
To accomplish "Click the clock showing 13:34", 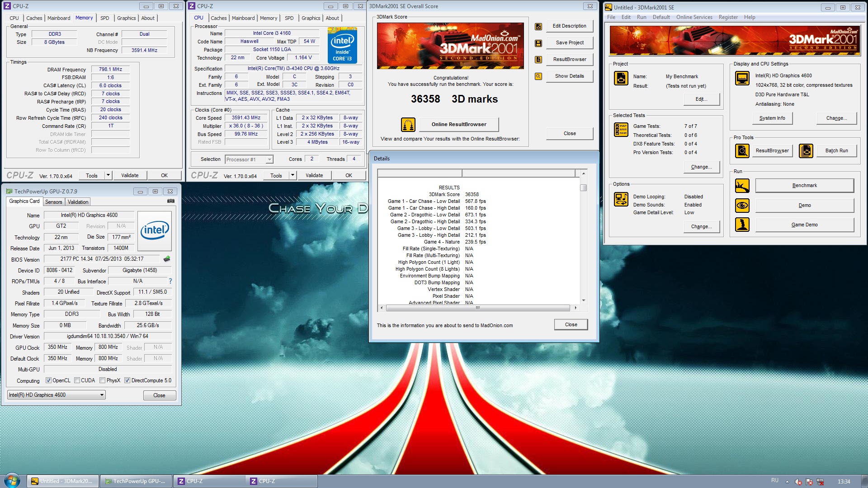I will [x=844, y=482].
